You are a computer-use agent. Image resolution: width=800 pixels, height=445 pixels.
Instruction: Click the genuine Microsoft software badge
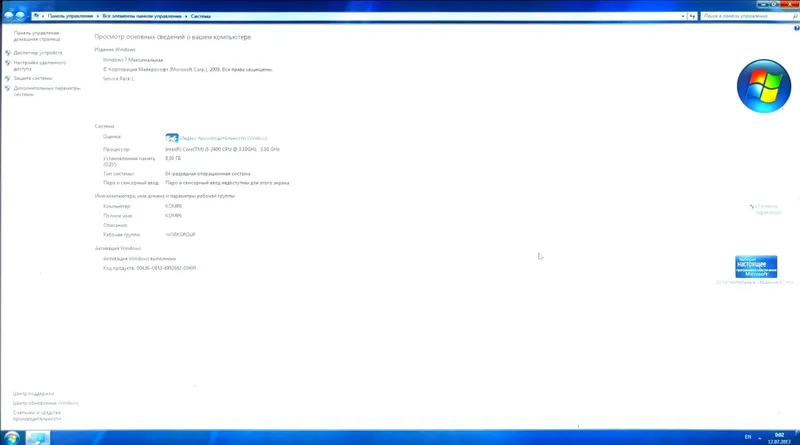[756, 266]
